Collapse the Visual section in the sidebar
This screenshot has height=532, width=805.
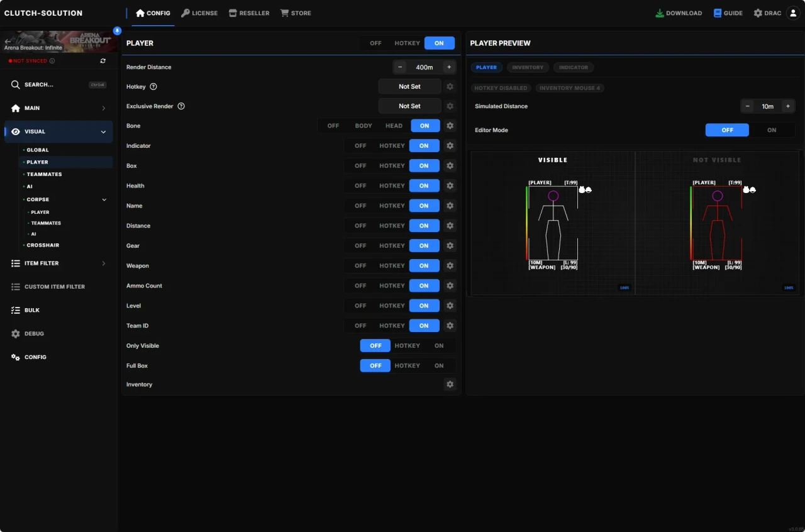pyautogui.click(x=103, y=131)
